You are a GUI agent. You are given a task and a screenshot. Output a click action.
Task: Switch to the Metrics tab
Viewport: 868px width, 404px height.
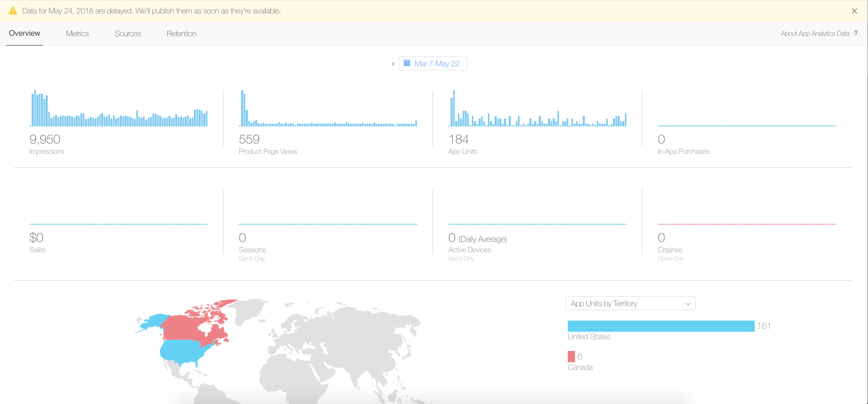77,34
